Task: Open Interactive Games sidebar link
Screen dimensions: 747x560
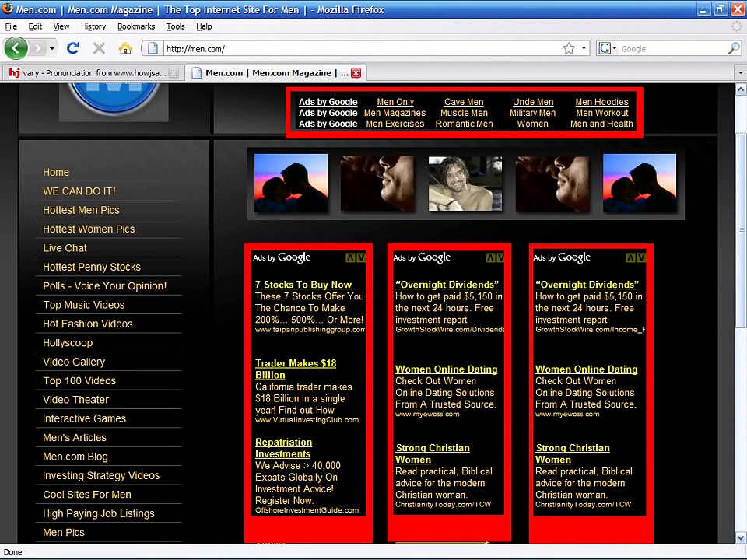Action: pyautogui.click(x=84, y=418)
